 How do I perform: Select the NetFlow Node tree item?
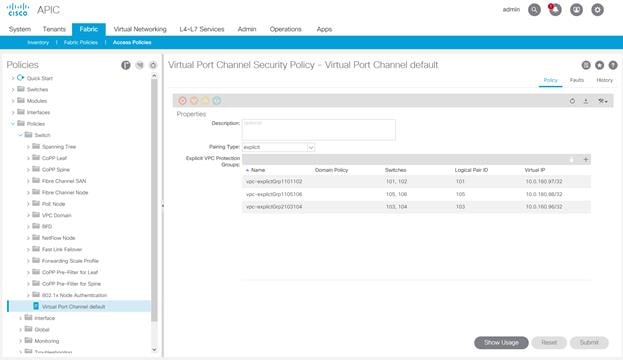(x=58, y=238)
